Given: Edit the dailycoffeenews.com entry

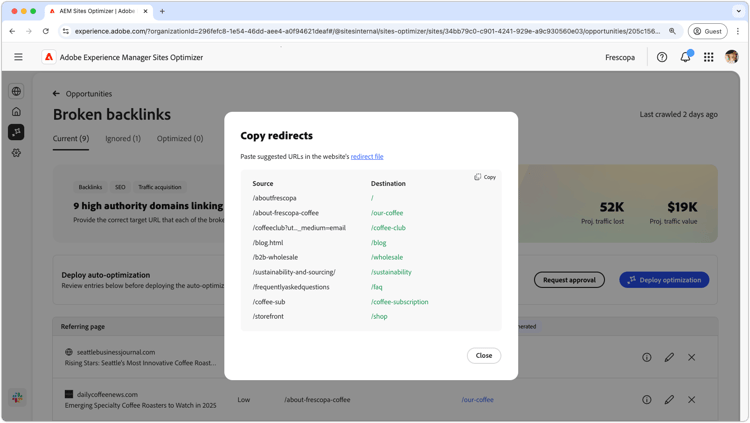Looking at the screenshot, I should (669, 399).
